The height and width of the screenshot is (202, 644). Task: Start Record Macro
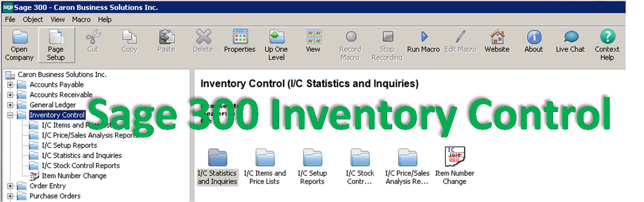pos(350,45)
